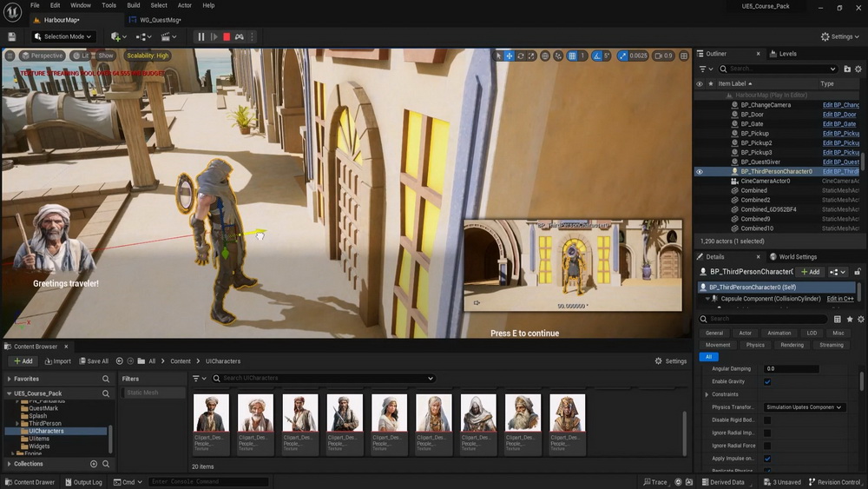The width and height of the screenshot is (868, 489).
Task: Open play options three-dot menu
Action: [x=252, y=36]
